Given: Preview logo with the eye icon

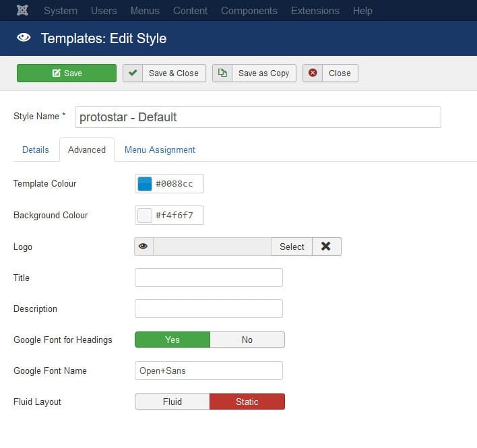Looking at the screenshot, I should (x=144, y=247).
